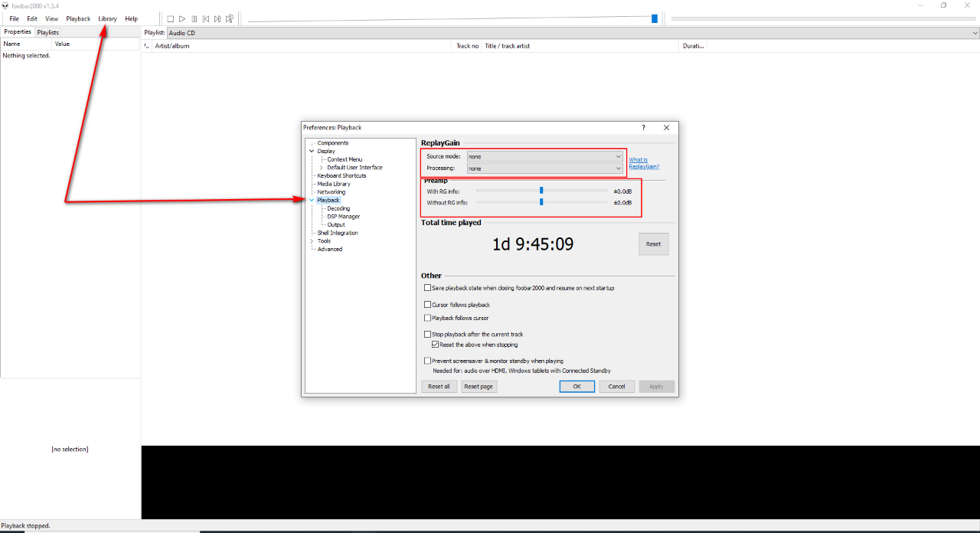Open the Playlist selector dropdown Audio CD

point(573,33)
